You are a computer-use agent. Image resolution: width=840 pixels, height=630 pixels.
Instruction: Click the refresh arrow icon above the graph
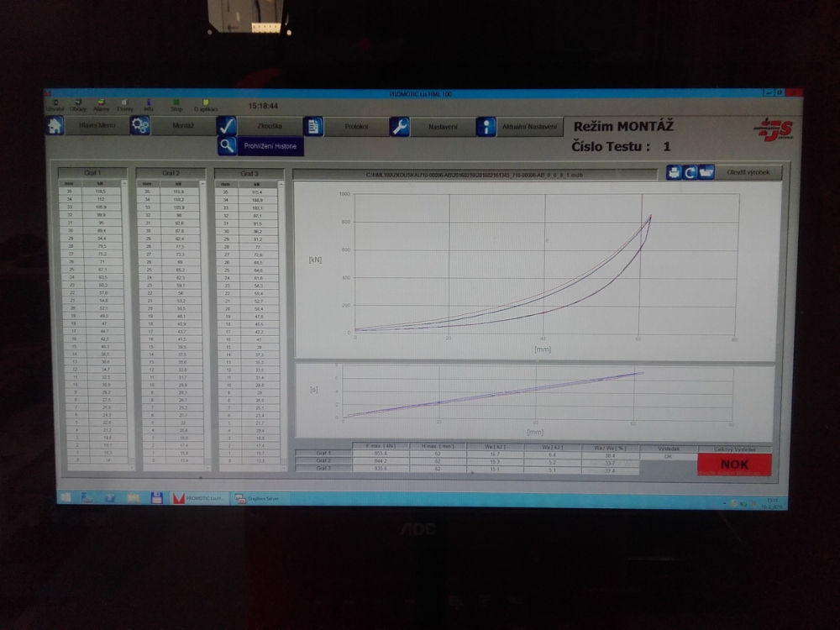690,172
